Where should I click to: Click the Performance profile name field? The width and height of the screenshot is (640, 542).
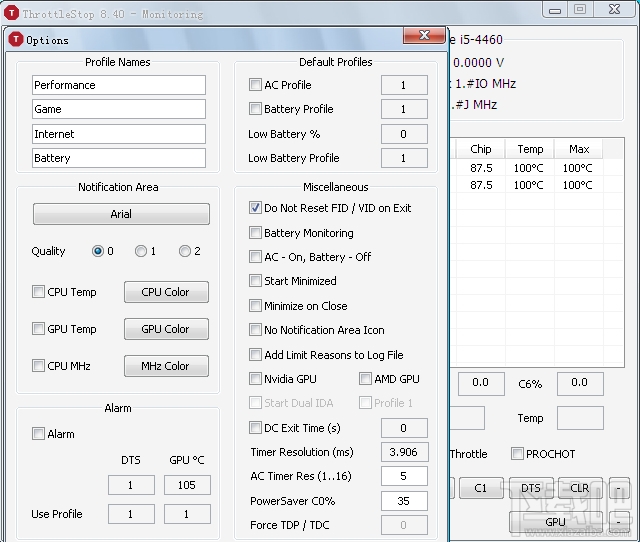pyautogui.click(x=118, y=85)
